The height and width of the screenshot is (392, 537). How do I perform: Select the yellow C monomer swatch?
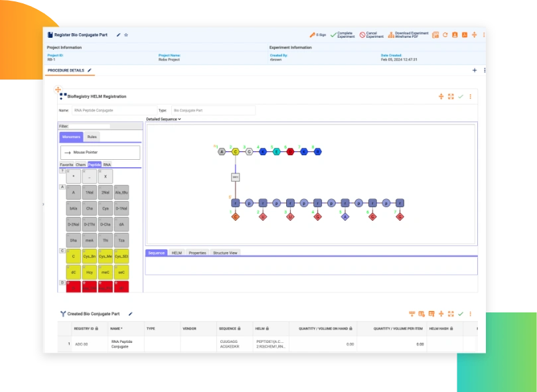tap(73, 255)
